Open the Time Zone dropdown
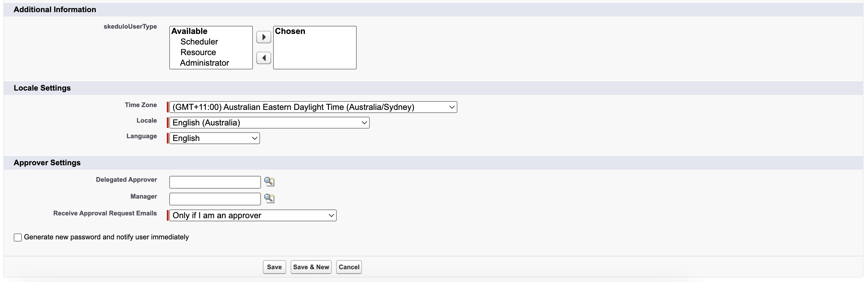The width and height of the screenshot is (868, 282). [x=313, y=107]
